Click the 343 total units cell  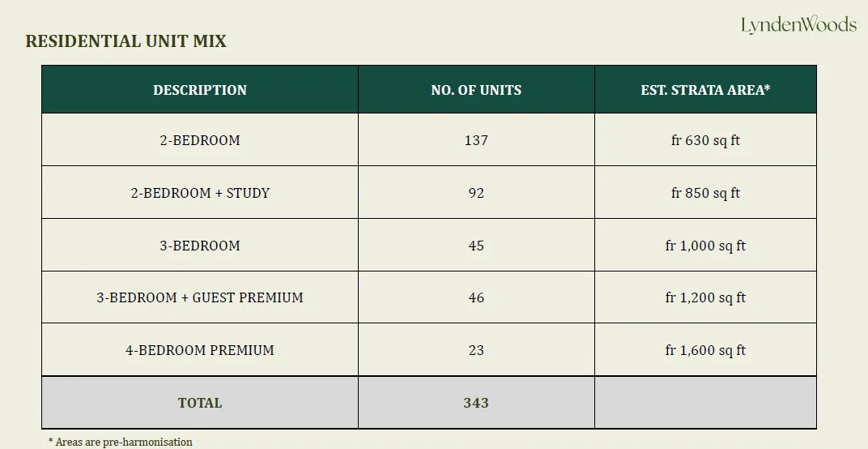[x=476, y=403]
